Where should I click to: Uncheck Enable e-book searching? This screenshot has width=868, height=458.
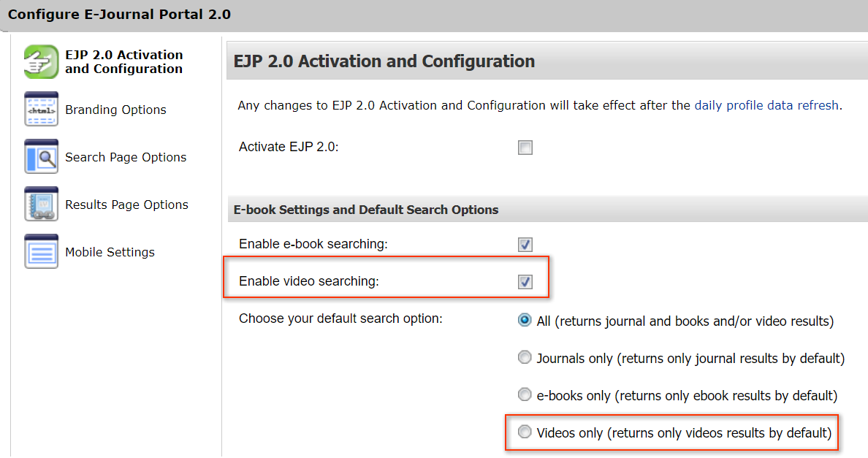525,245
